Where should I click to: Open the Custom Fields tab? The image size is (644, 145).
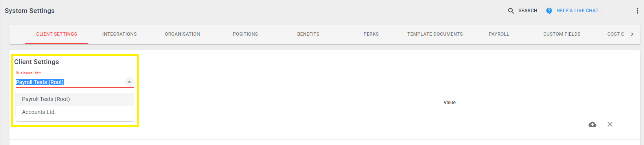[x=562, y=34]
